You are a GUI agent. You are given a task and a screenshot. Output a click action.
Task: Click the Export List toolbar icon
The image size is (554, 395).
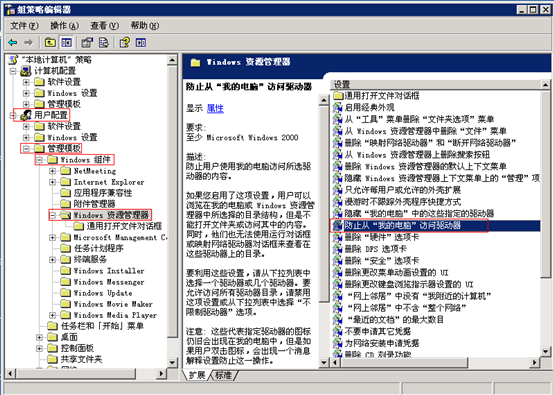click(104, 43)
